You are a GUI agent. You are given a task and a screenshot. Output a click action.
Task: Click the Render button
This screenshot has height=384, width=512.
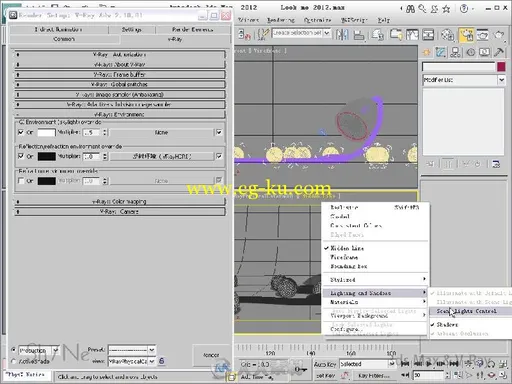click(211, 355)
